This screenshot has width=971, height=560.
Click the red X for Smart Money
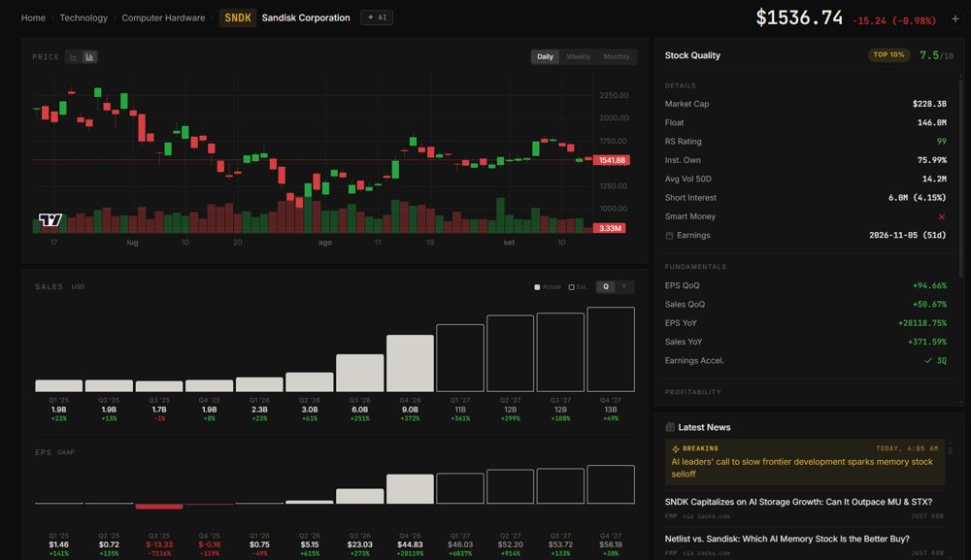942,216
